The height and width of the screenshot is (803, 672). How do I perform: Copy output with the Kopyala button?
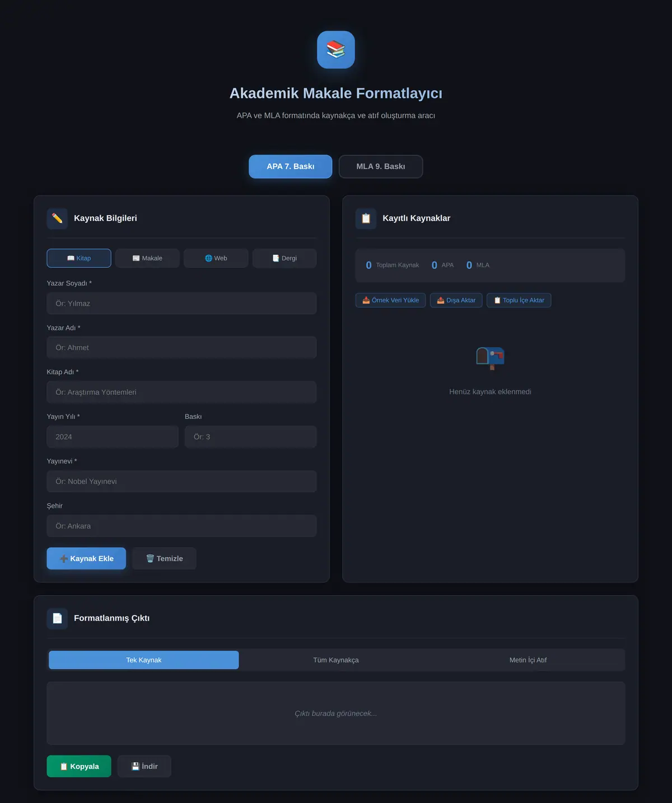79,767
